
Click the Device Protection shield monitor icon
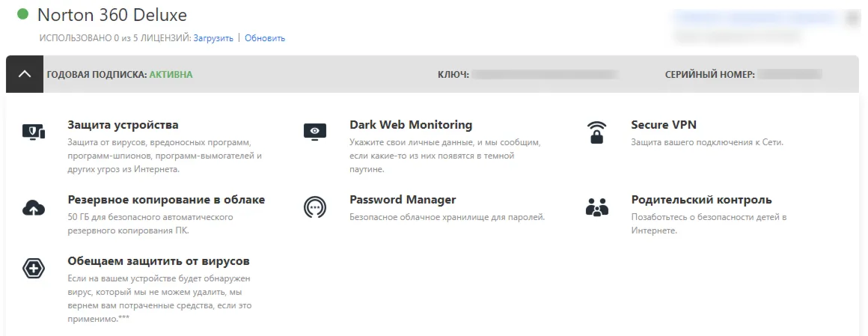pyautogui.click(x=34, y=132)
